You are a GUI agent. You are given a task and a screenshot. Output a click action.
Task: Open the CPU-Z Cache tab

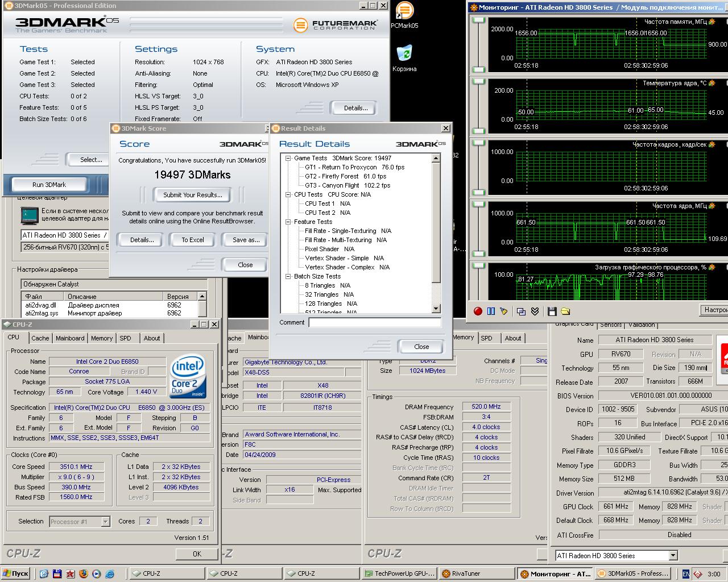pos(40,338)
